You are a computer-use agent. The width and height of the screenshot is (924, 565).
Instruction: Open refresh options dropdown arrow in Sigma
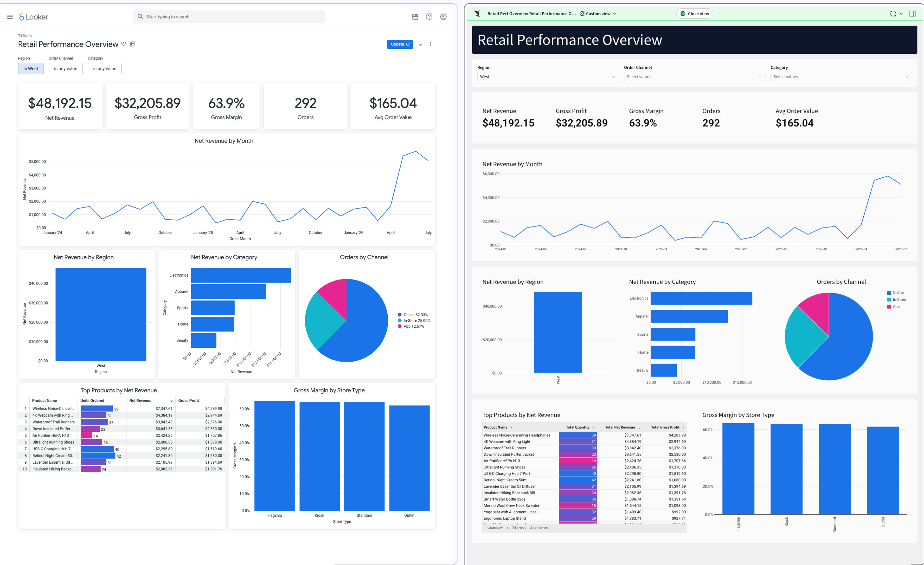click(901, 13)
